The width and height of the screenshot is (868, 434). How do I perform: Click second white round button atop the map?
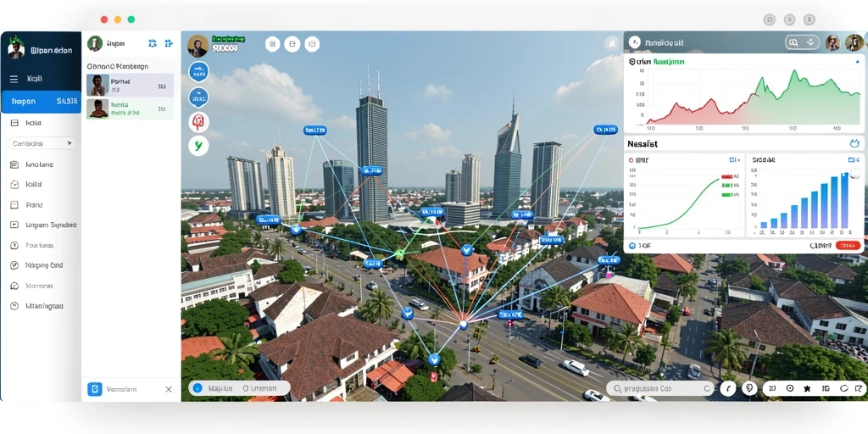(292, 44)
